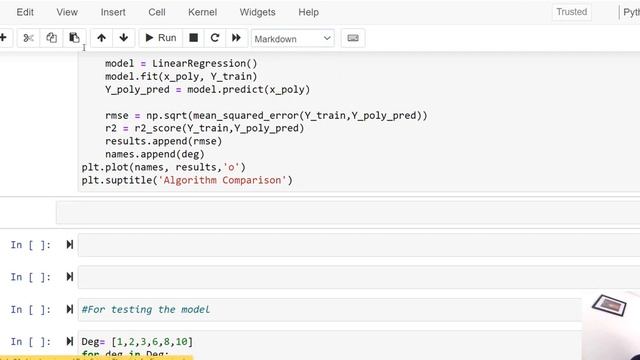Copy selected cells using the toolbar
Screen dimensions: 640x360
coord(51,38)
